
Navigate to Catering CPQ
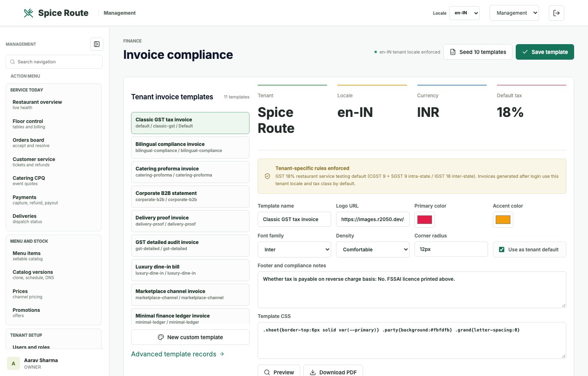tap(53, 181)
